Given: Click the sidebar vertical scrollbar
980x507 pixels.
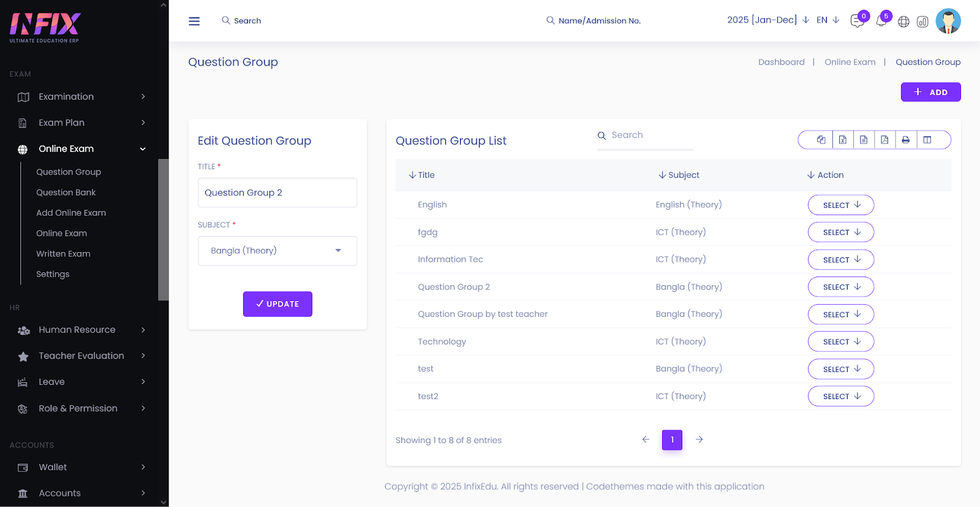Looking at the screenshot, I should [x=163, y=229].
